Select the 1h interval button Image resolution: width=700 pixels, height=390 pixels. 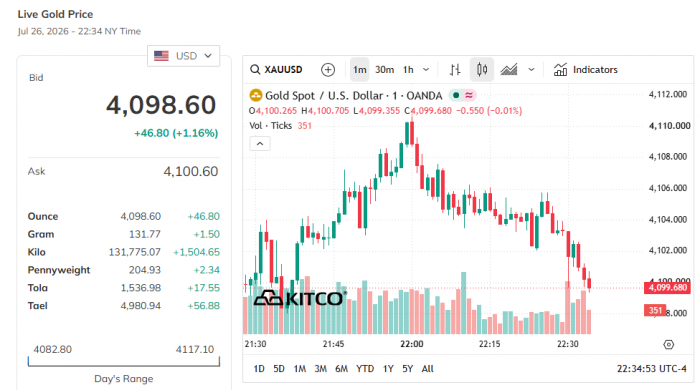(408, 70)
